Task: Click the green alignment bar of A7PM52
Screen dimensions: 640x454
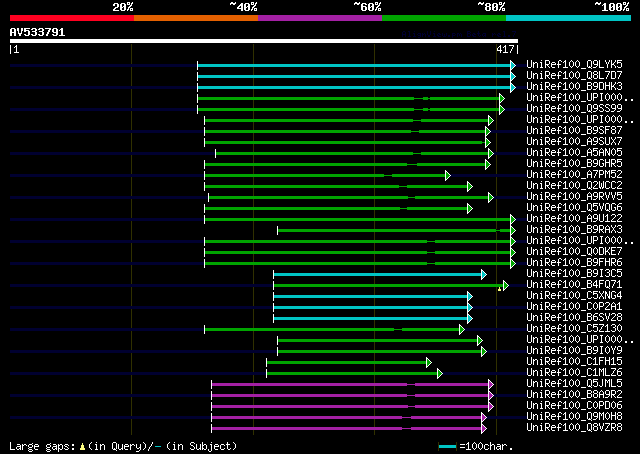Action: [325, 176]
